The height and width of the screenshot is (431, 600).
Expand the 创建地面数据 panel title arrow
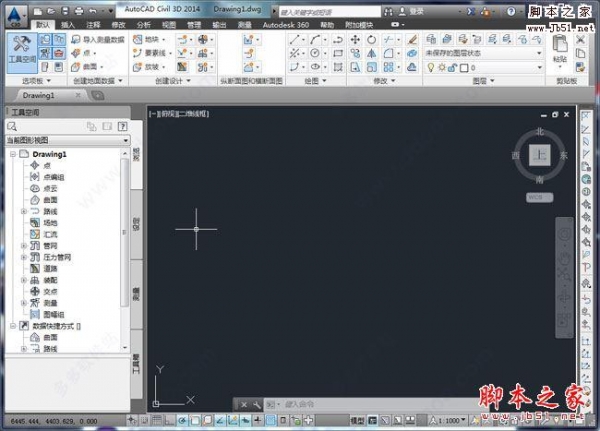coord(121,81)
